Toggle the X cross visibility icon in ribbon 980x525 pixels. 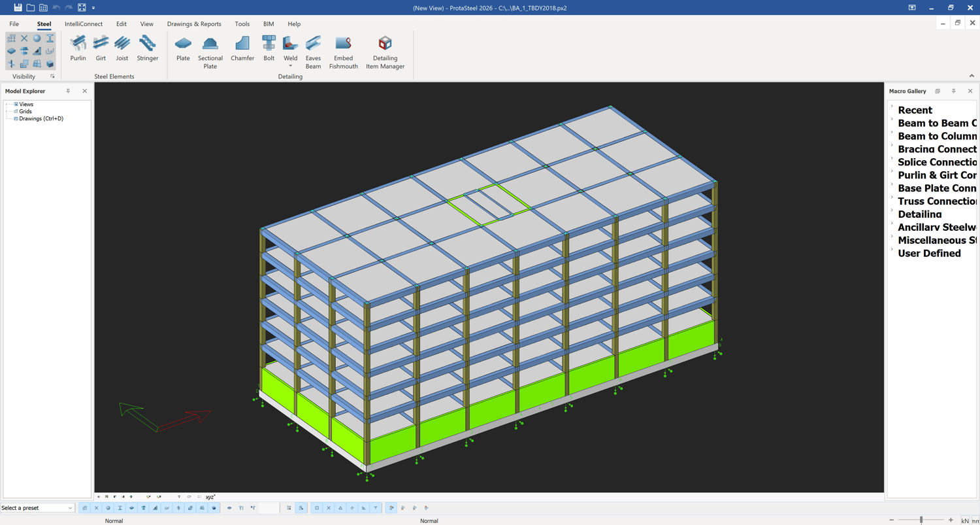tap(24, 39)
